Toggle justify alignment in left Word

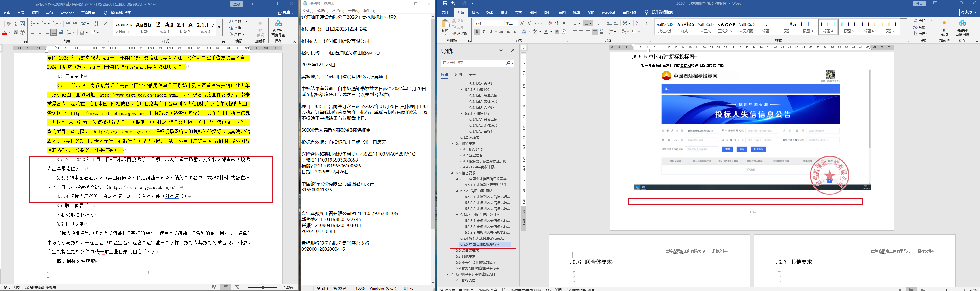coord(53,32)
